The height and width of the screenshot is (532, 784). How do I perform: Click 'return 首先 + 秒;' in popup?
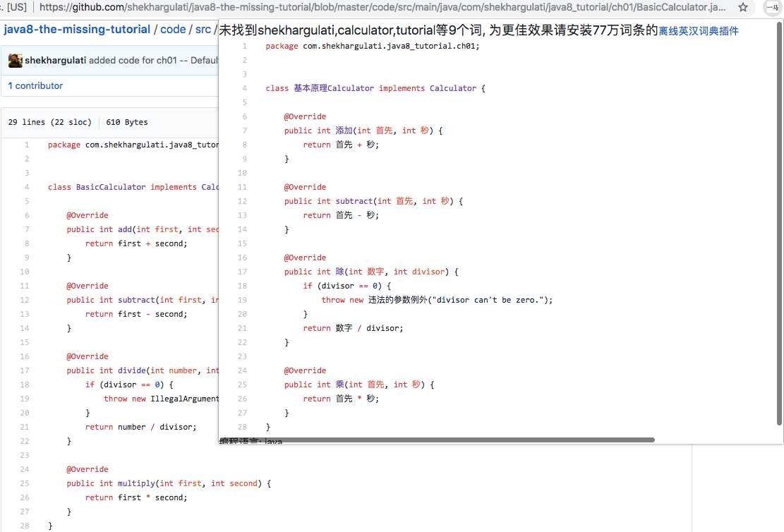[x=341, y=145]
